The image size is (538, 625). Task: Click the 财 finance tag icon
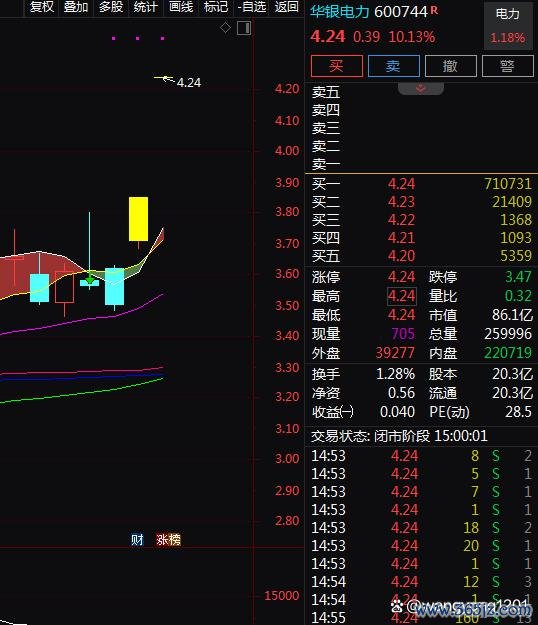pos(137,540)
